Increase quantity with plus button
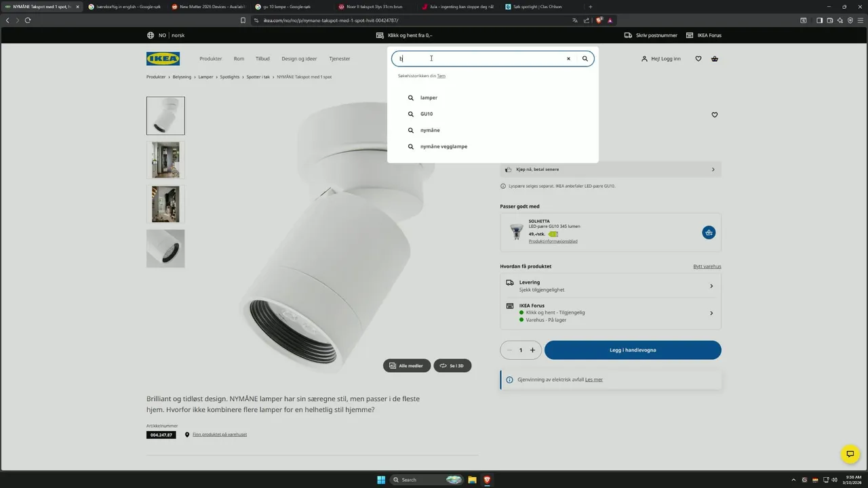Screen dimensions: 868x488 (x=532, y=350)
